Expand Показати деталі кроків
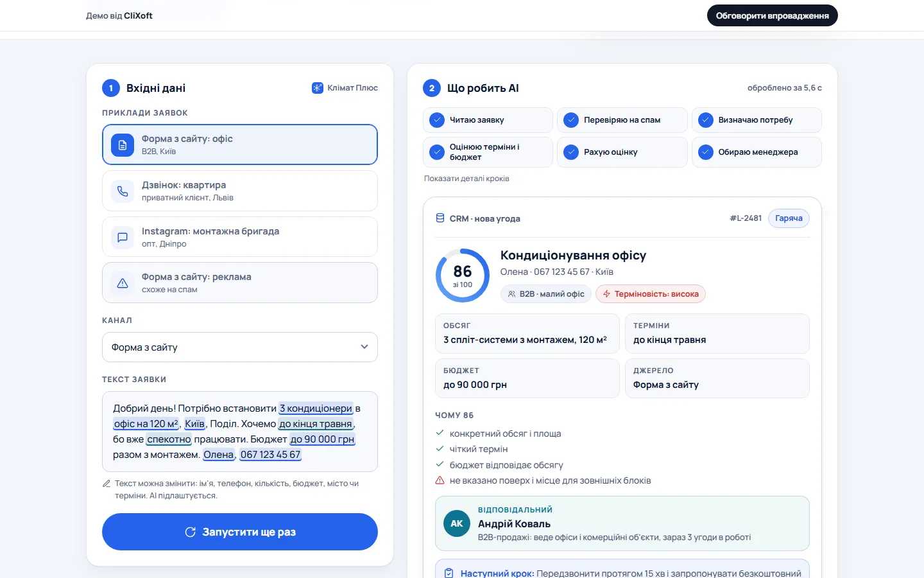 [x=466, y=179]
